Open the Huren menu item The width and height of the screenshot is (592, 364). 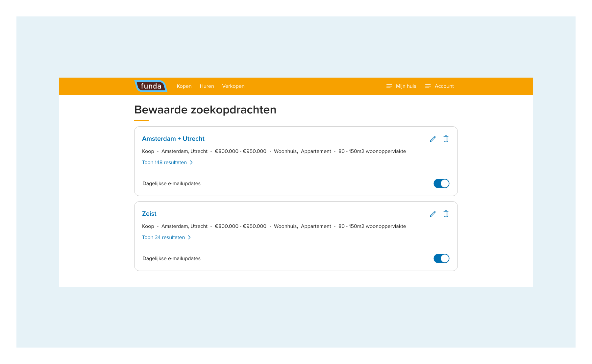[207, 86]
